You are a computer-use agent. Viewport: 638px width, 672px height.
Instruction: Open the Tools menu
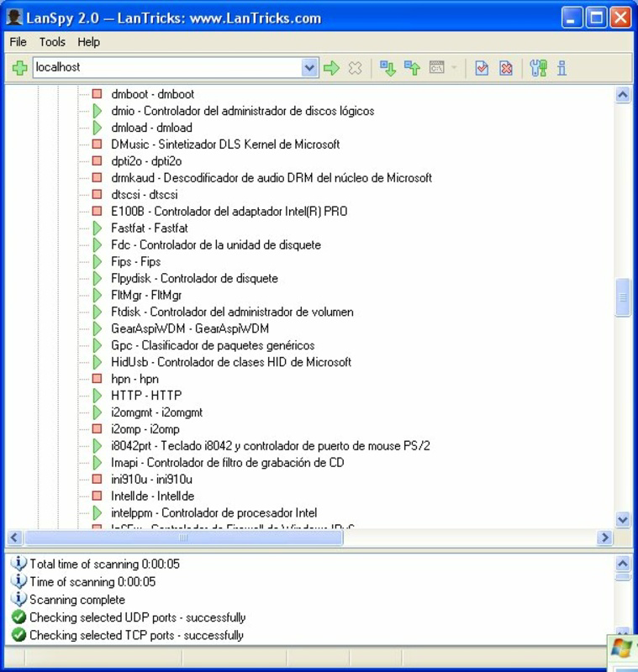pyautogui.click(x=52, y=42)
